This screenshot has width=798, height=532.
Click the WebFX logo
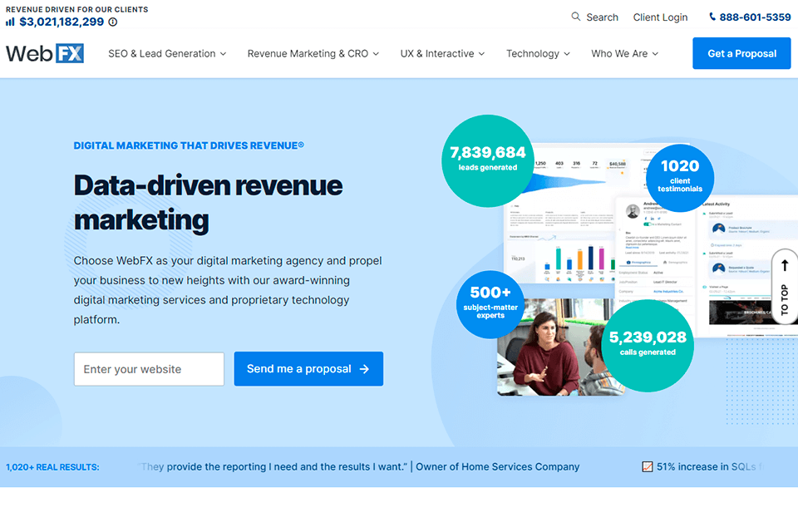coord(44,52)
